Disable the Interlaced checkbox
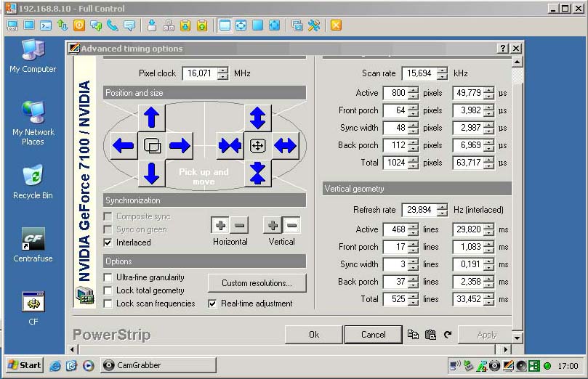Image resolution: width=588 pixels, height=379 pixels. [108, 243]
